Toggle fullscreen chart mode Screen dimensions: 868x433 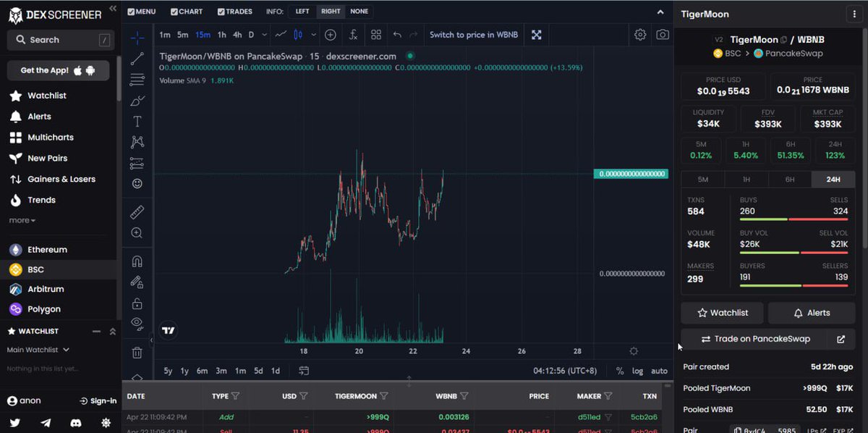[x=537, y=35]
